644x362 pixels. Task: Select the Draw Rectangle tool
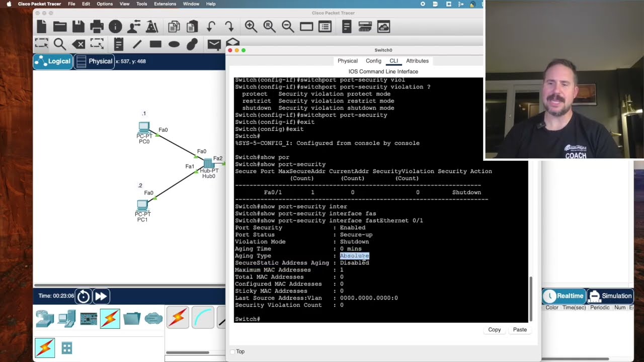tap(155, 44)
